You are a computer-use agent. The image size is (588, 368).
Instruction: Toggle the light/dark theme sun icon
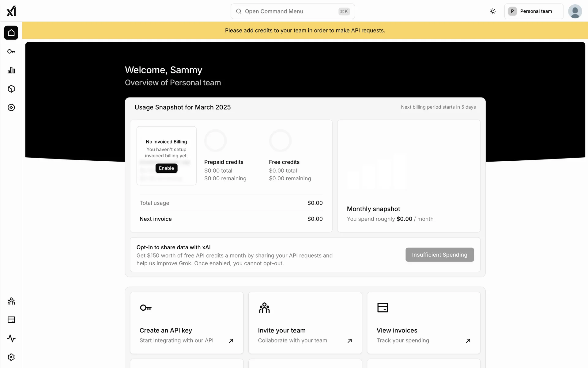492,11
